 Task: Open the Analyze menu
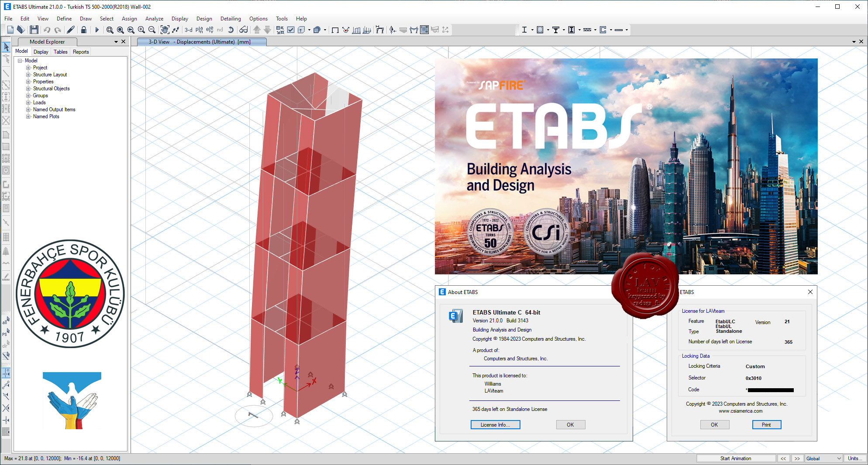(154, 19)
